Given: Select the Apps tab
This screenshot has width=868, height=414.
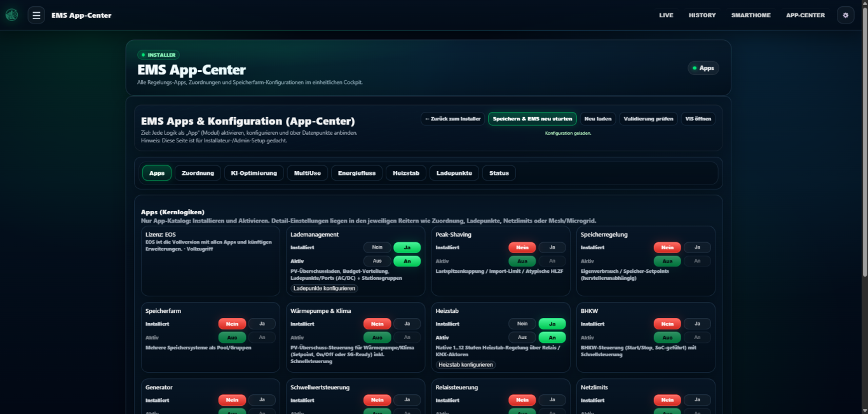Looking at the screenshot, I should [157, 173].
